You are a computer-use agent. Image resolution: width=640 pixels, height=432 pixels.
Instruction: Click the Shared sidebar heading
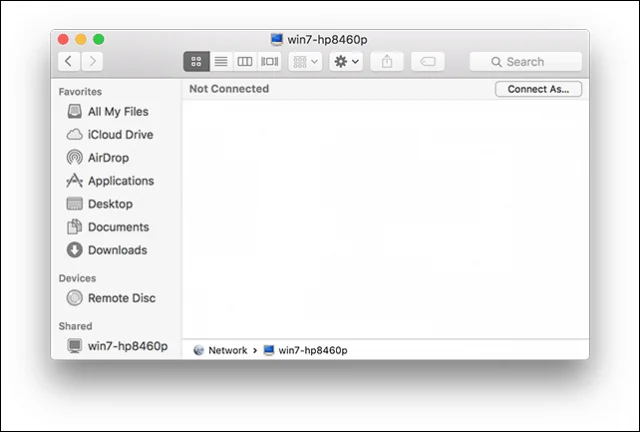[76, 326]
